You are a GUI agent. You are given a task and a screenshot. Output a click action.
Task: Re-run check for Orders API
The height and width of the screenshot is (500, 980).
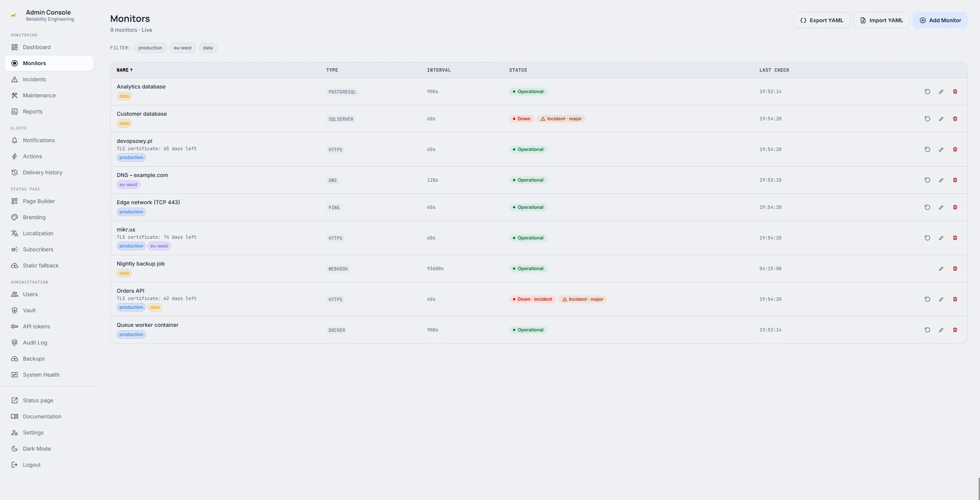pyautogui.click(x=927, y=299)
